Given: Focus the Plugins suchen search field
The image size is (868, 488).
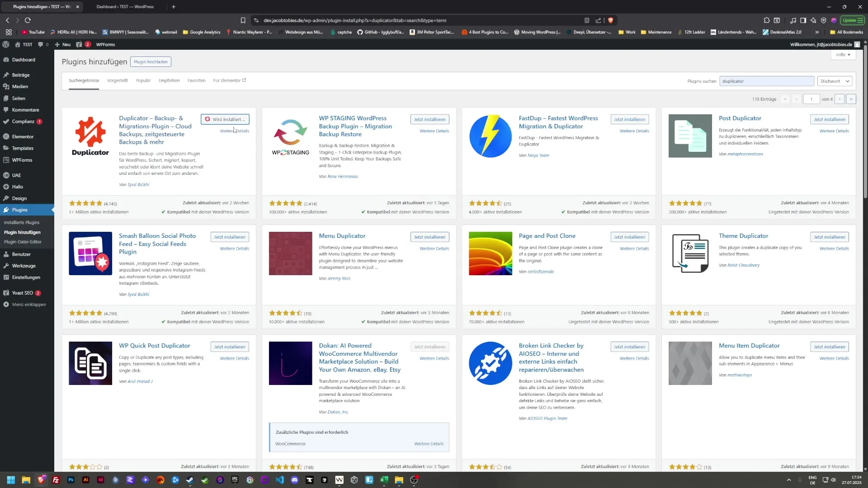Looking at the screenshot, I should (x=766, y=81).
